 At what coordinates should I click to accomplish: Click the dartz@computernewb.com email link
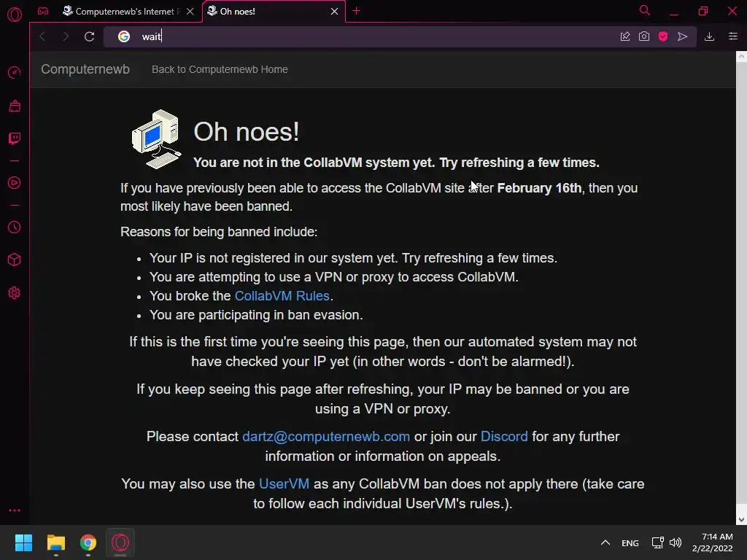pos(326,437)
